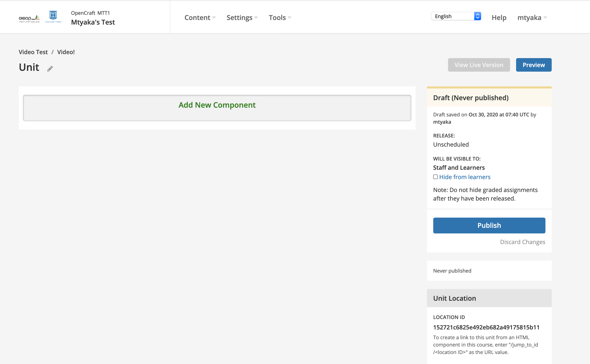Click the Unit Location panel header
Screen dimensions: 590x364
coord(489,298)
